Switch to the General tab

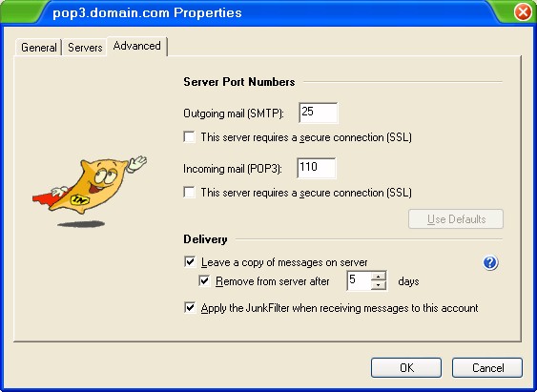tap(39, 48)
